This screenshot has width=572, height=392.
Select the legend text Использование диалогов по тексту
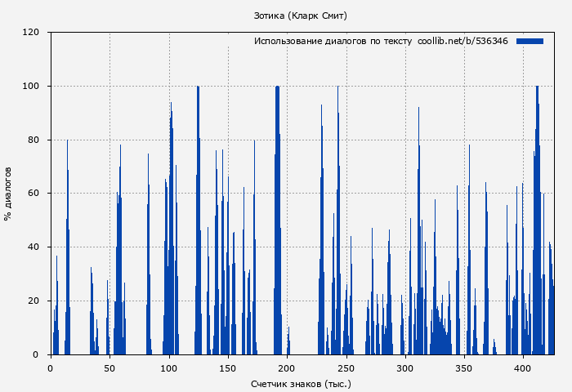click(x=333, y=41)
